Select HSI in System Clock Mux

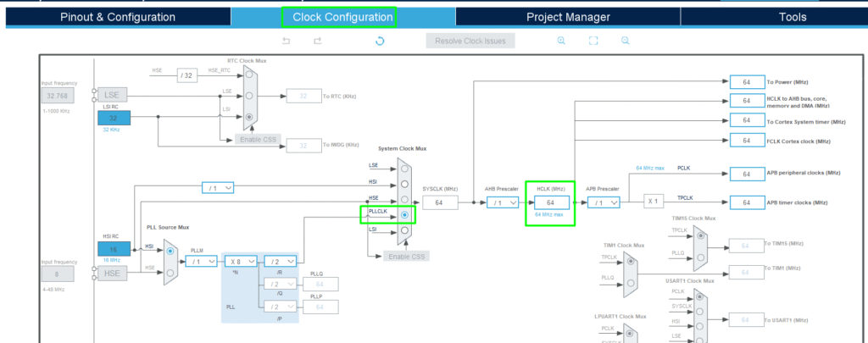(x=403, y=184)
